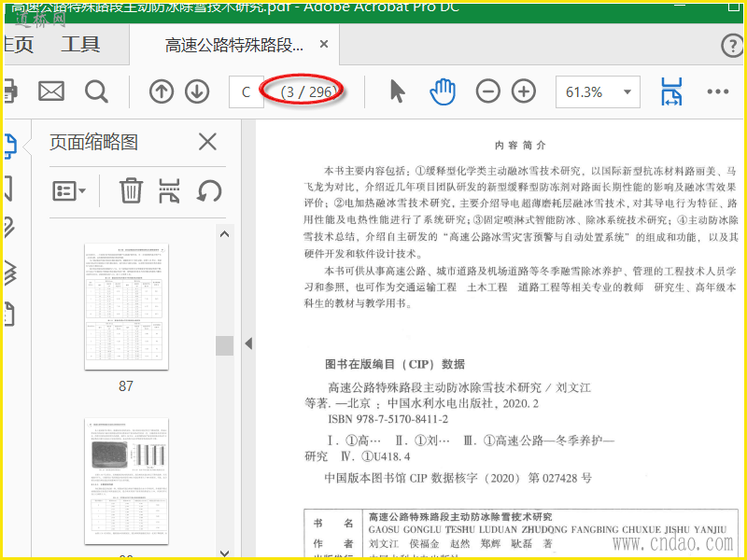Click the print icon in toolbar
This screenshot has height=560, width=747.
tap(10, 91)
